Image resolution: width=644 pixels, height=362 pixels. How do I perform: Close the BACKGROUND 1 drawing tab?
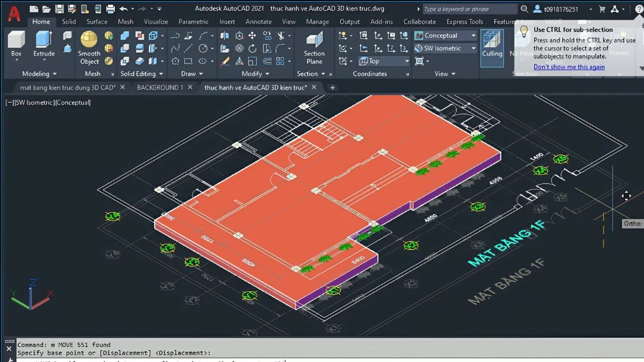coord(190,87)
